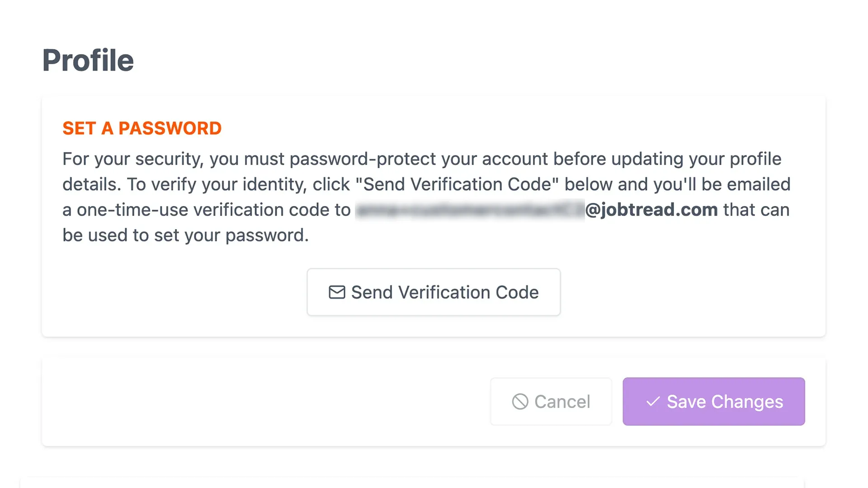Click the white check glyph on the purple button
Image resolution: width=868 pixels, height=488 pixels.
coord(653,402)
